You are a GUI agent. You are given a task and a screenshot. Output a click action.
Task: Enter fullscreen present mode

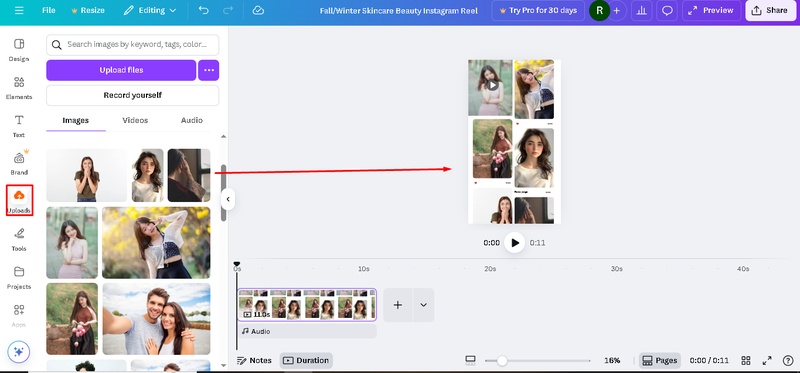[x=767, y=360]
